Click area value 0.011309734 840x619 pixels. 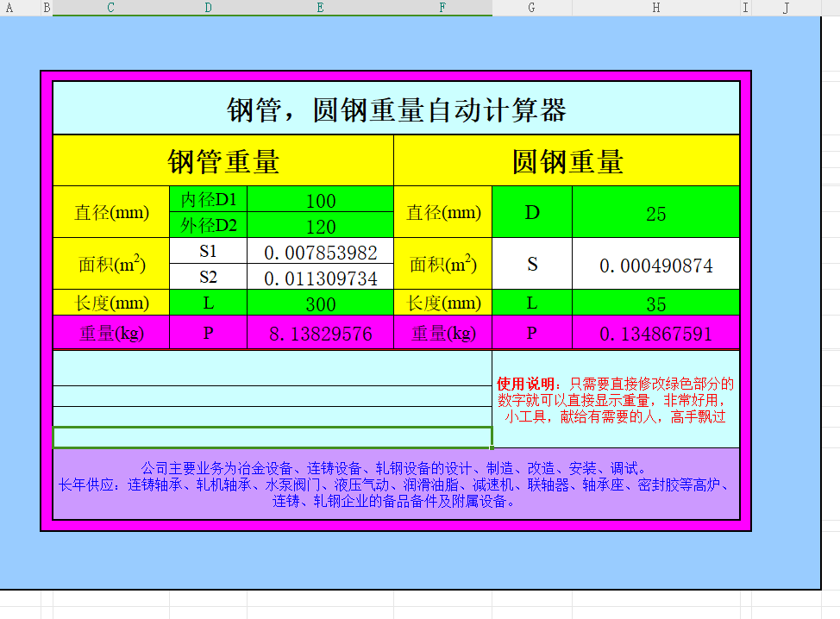320,277
